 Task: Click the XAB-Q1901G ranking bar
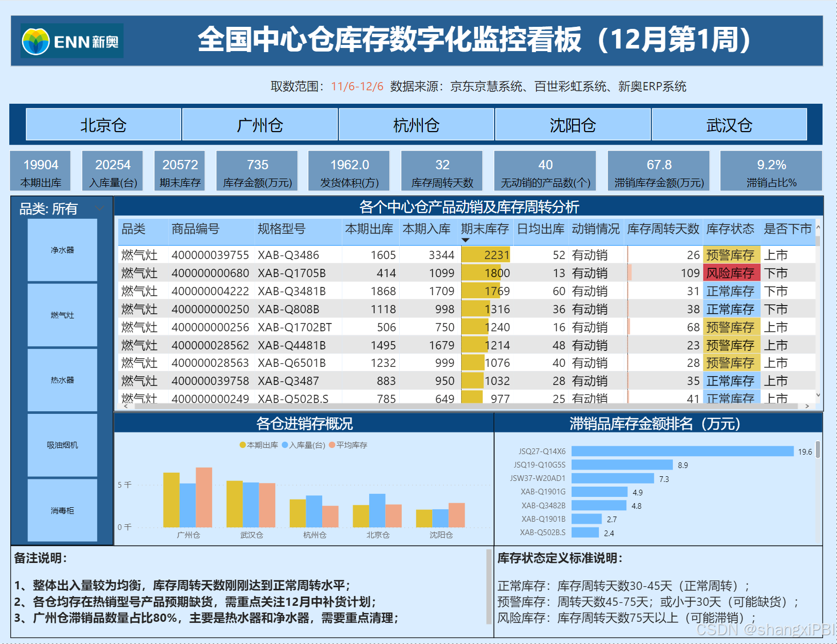pos(599,492)
